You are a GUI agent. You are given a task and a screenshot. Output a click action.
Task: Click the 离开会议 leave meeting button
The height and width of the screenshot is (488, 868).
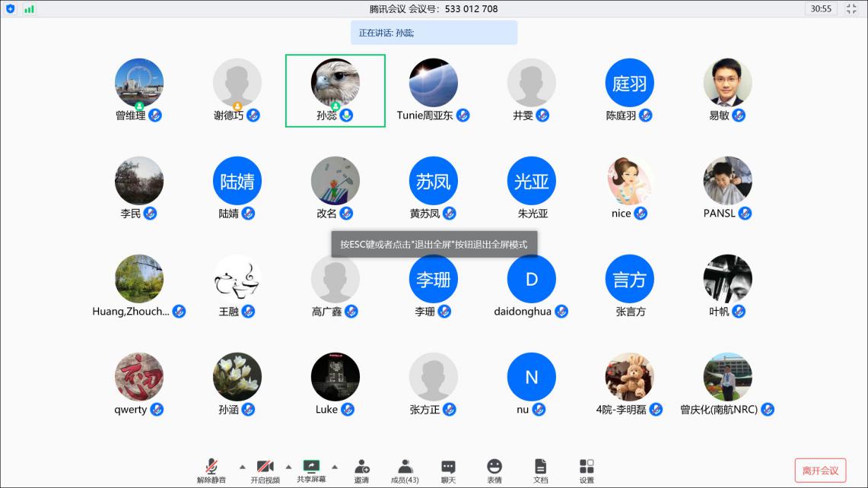(820, 471)
